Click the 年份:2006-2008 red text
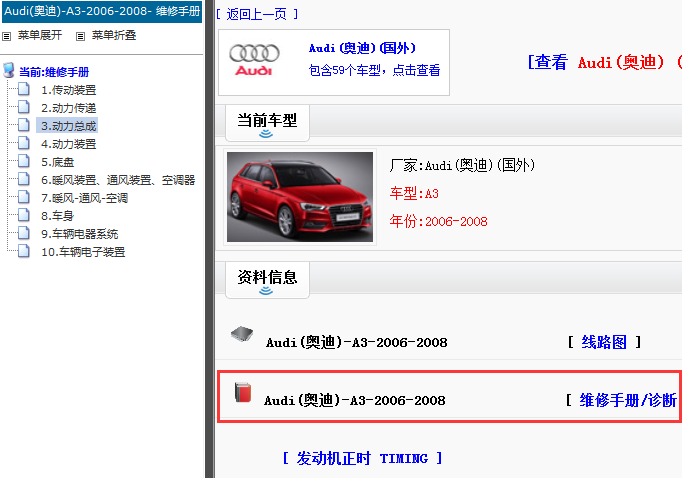Image resolution: width=682 pixels, height=478 pixels. click(x=438, y=221)
